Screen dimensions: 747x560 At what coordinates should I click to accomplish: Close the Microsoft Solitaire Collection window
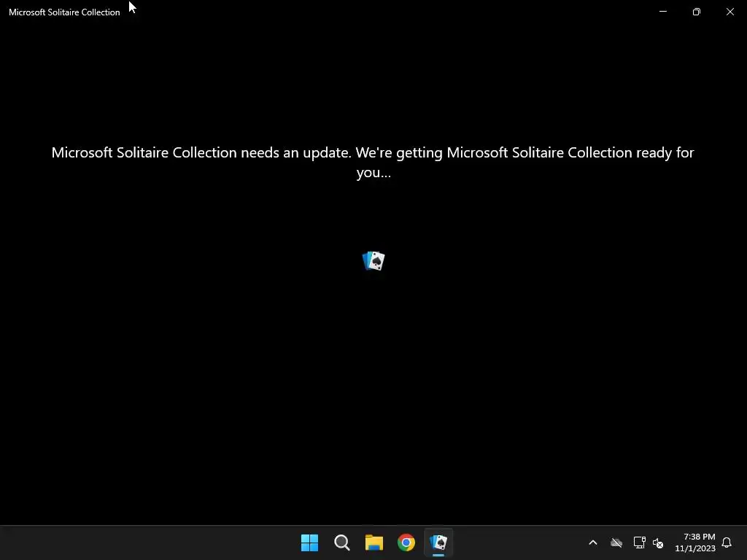729,12
